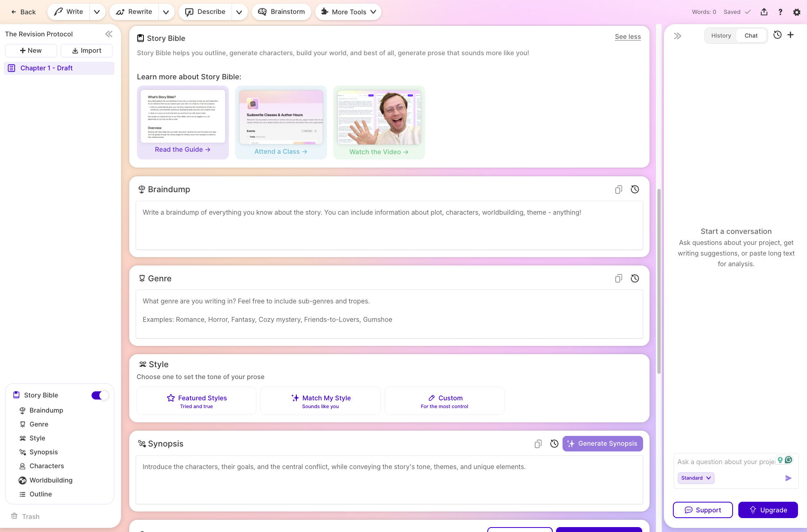
Task: Open the More Tools menu
Action: point(348,12)
